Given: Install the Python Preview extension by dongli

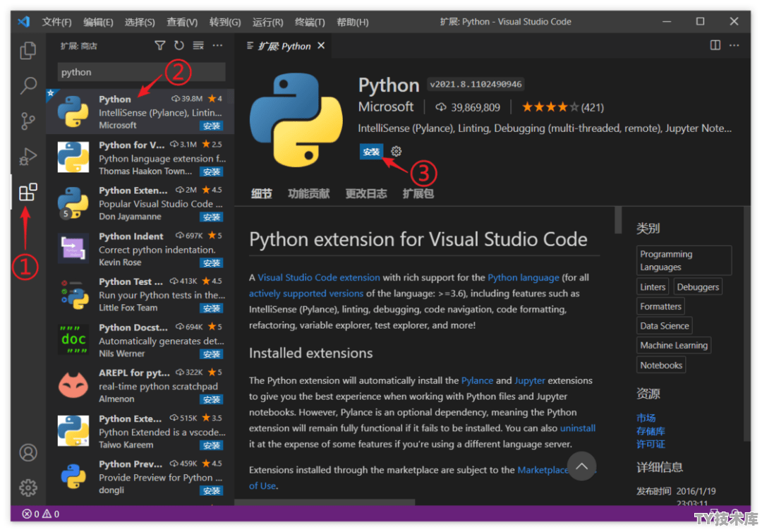Looking at the screenshot, I should point(212,490).
